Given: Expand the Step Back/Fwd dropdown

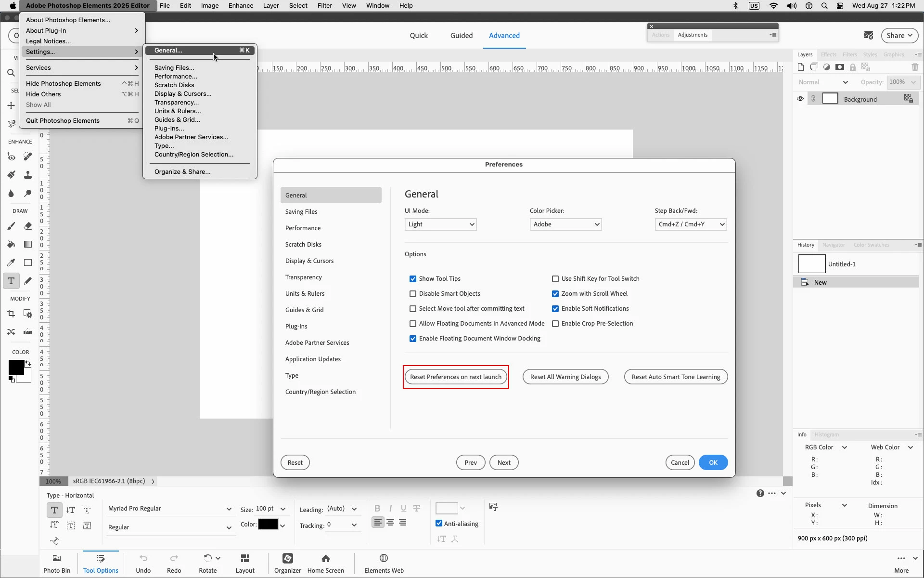Looking at the screenshot, I should point(691,224).
